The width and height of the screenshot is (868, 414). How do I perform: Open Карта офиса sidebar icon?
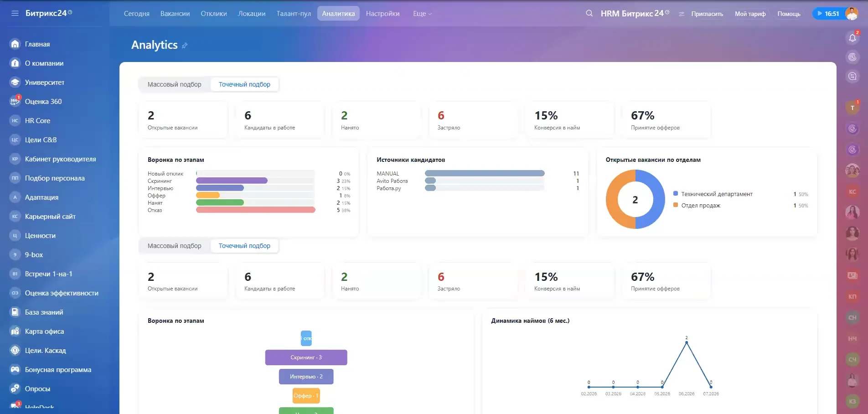[x=15, y=331]
